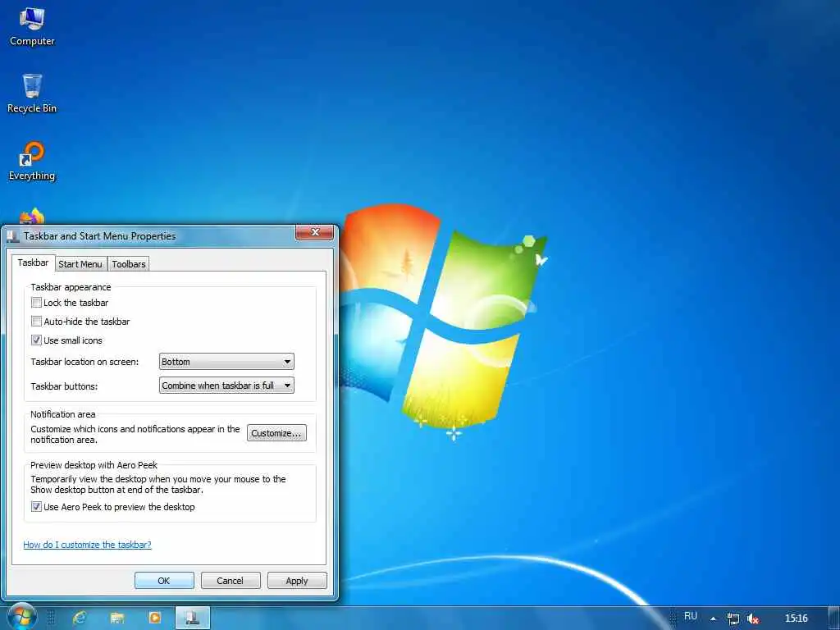
Task: Open the Taskbar buttons dropdown
Action: 226,386
